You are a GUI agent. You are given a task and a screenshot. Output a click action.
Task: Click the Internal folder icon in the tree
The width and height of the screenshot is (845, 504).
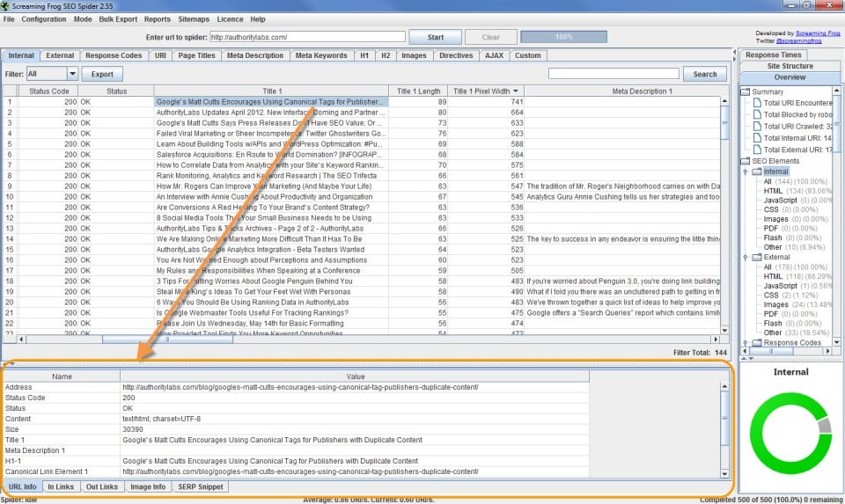757,172
